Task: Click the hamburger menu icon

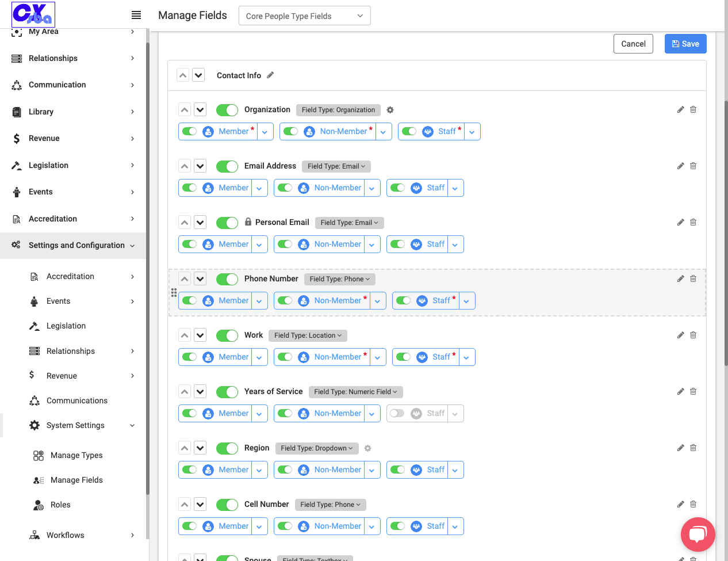Action: point(136,15)
